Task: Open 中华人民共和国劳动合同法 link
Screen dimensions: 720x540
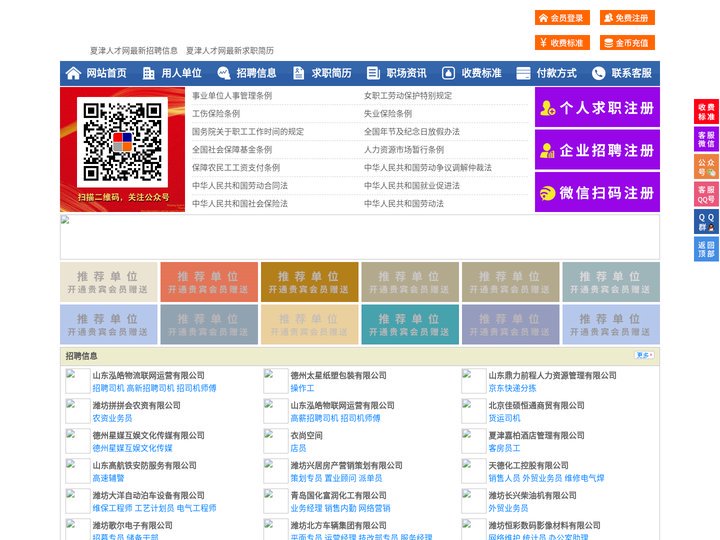Action: tap(240, 186)
